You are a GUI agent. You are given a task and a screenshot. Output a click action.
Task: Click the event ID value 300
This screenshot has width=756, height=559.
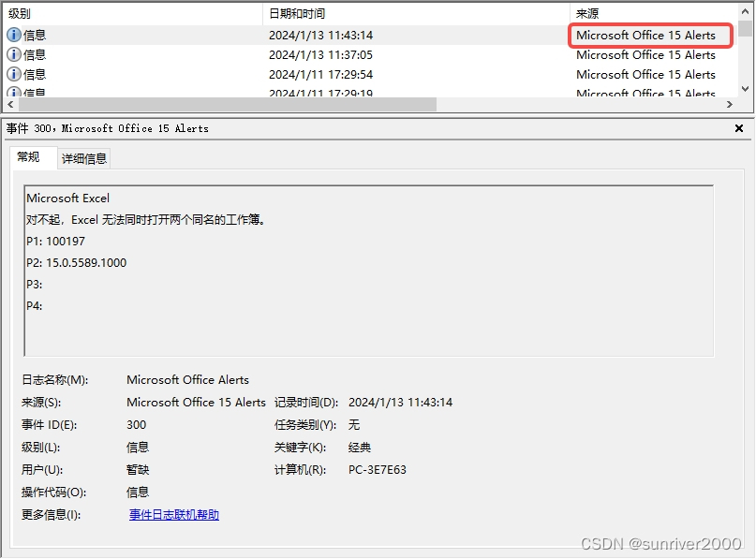click(136, 424)
